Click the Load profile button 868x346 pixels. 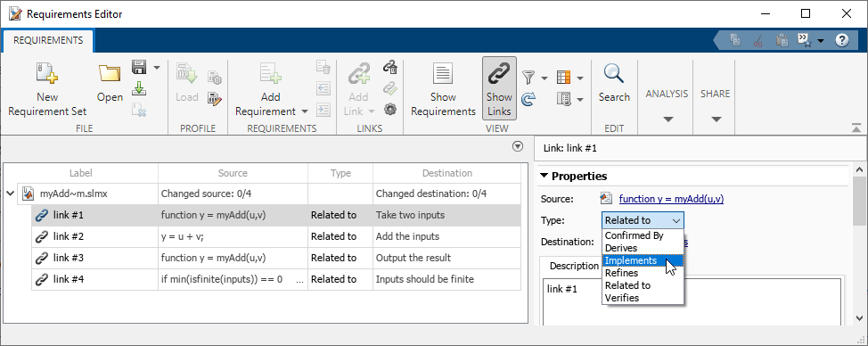(x=186, y=83)
